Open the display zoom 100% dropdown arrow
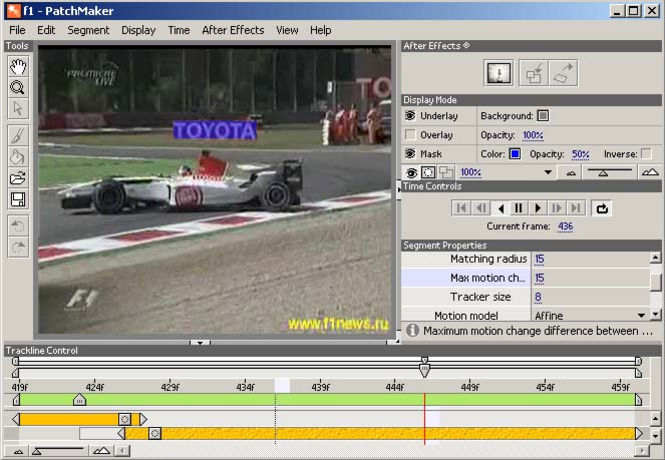 pyautogui.click(x=547, y=172)
